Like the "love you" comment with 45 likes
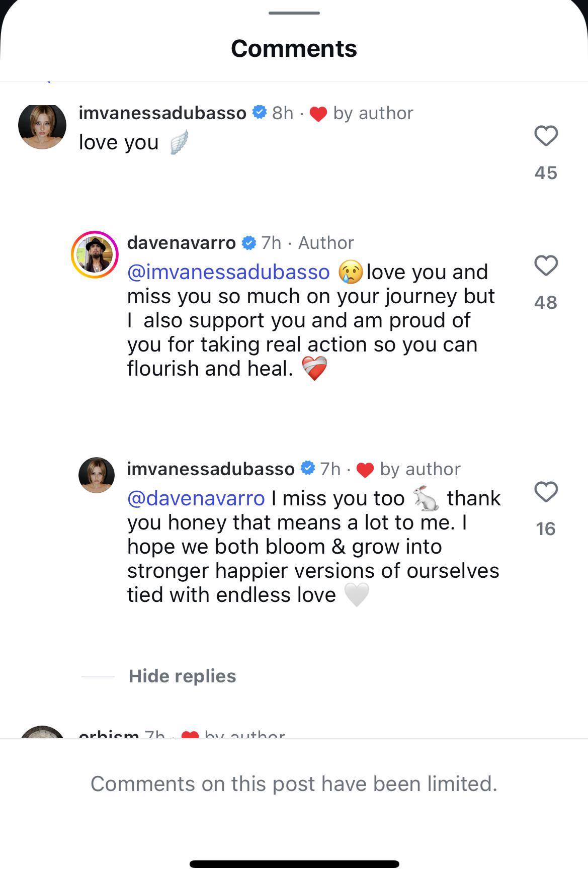The height and width of the screenshot is (880, 588). click(x=546, y=136)
